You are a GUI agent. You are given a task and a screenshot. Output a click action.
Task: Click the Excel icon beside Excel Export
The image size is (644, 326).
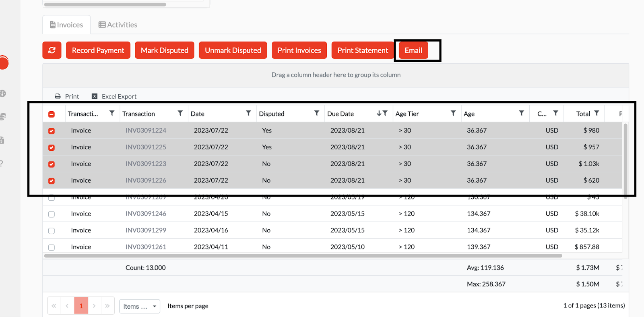[95, 96]
